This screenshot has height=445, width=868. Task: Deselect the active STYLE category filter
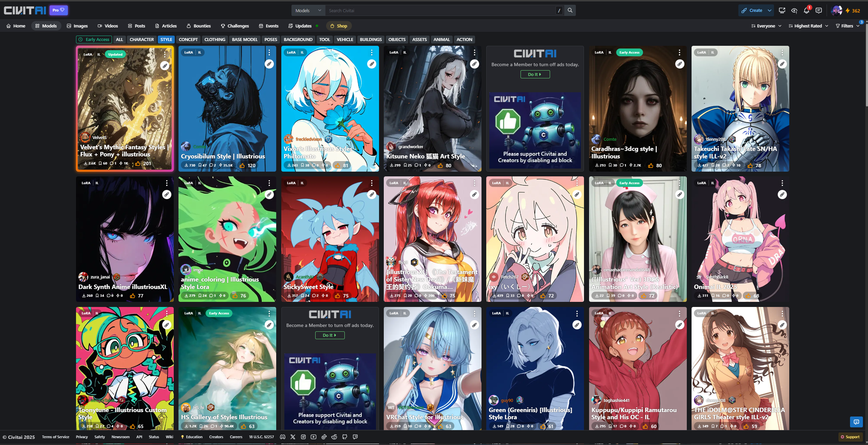tap(166, 39)
